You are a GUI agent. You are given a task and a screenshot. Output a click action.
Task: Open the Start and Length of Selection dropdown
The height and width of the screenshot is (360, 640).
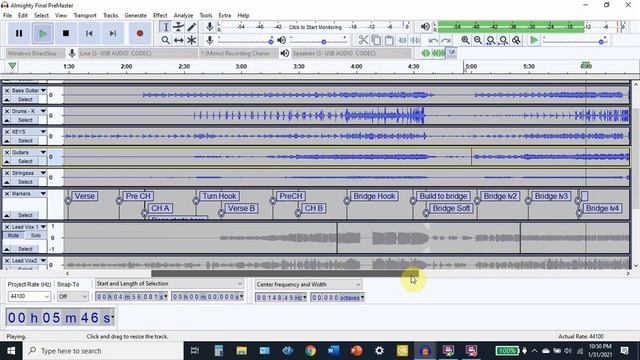tap(169, 284)
